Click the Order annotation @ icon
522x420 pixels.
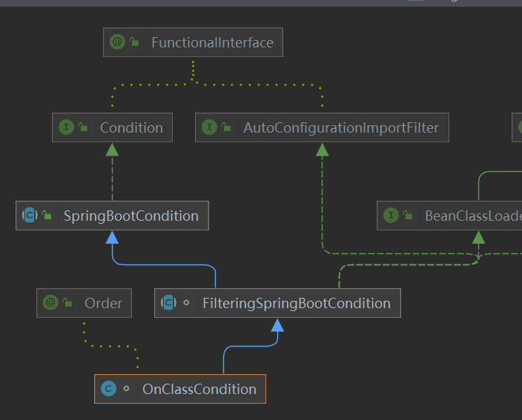[50, 303]
